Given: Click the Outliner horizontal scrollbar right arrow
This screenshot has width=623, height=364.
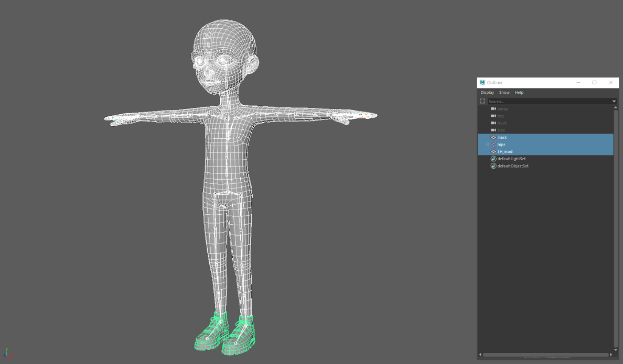Looking at the screenshot, I should tap(611, 355).
